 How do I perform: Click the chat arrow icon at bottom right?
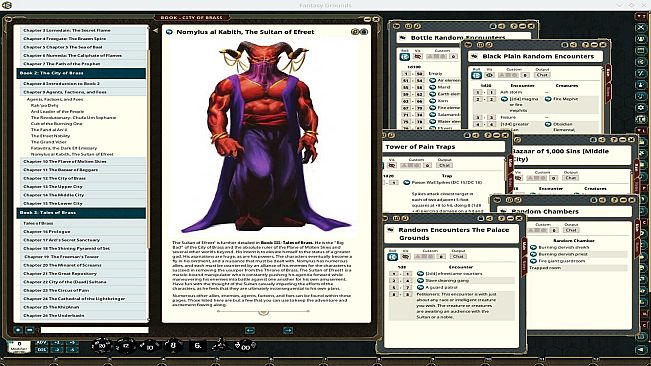tap(641, 350)
